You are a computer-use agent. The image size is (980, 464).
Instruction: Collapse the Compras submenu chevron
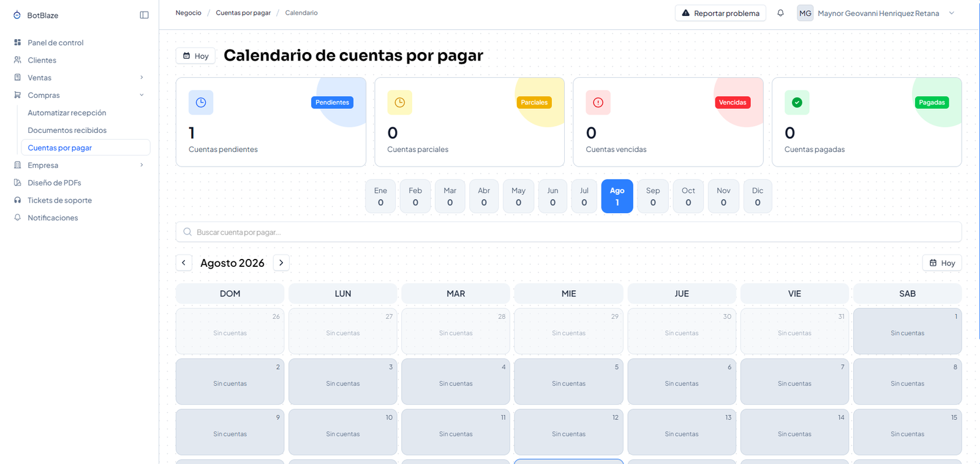pyautogui.click(x=141, y=95)
